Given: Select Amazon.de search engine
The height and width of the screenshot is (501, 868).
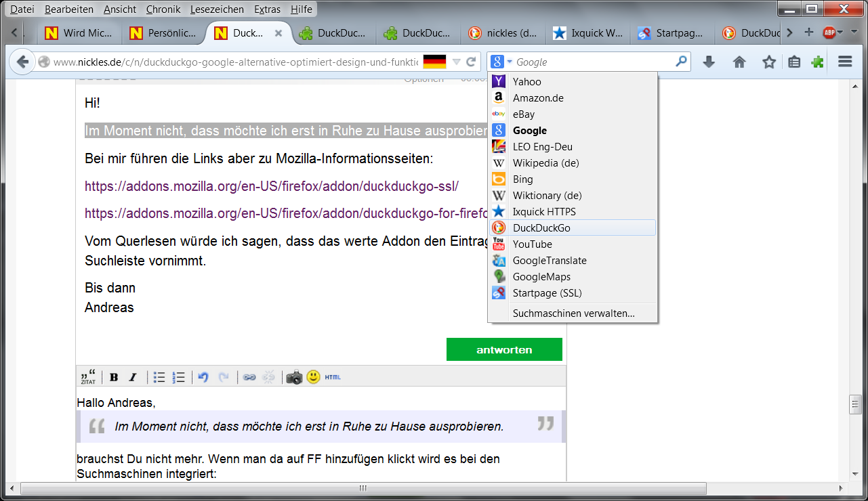Looking at the screenshot, I should click(x=573, y=97).
